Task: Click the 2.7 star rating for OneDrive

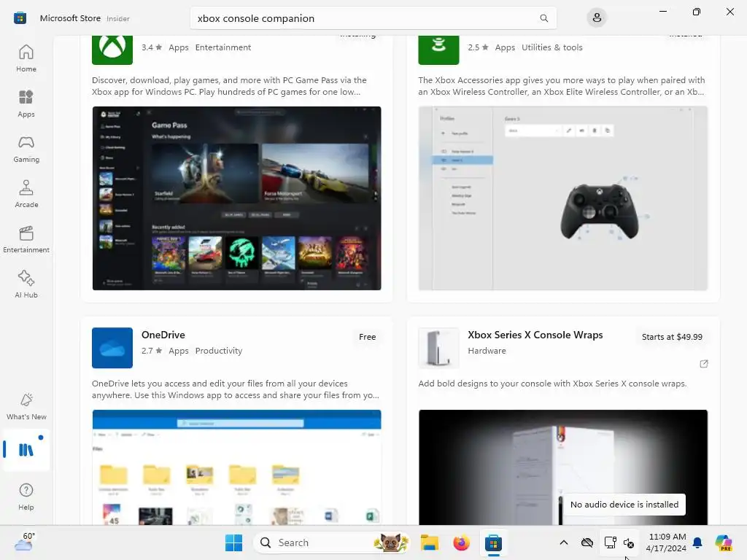Action: (152, 351)
